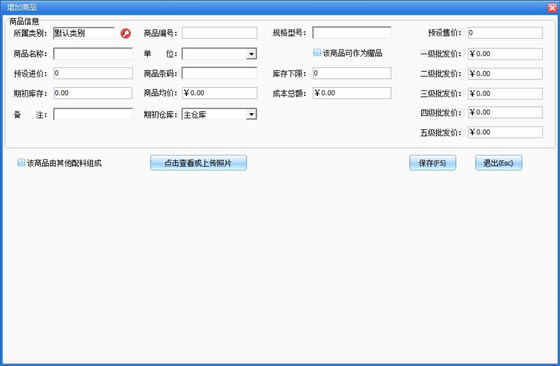Click the 库存下限 stock limit field
Image resolution: width=560 pixels, height=366 pixels.
click(352, 73)
